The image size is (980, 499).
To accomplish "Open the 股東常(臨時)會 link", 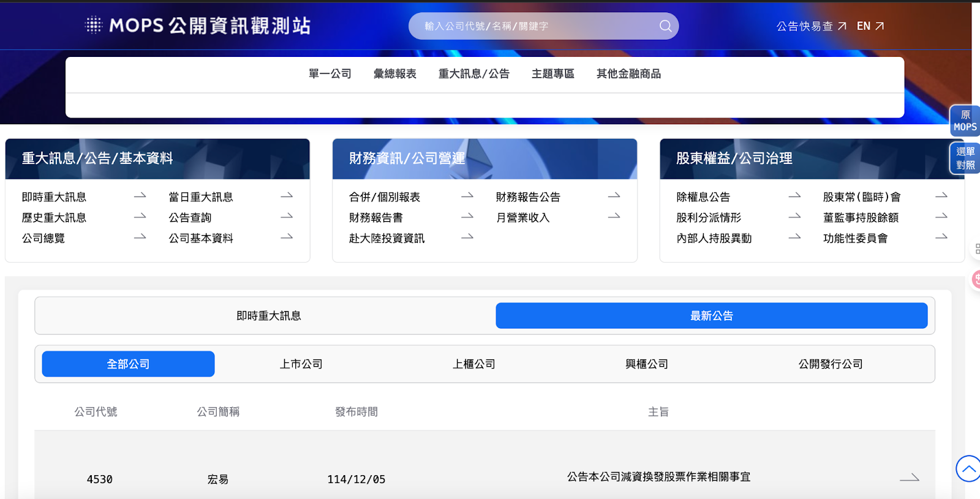I will pos(862,197).
